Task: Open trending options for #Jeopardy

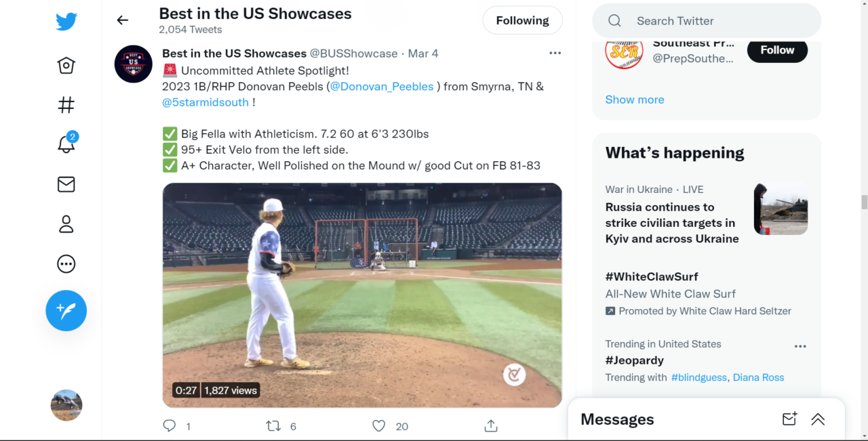Action: pyautogui.click(x=800, y=345)
